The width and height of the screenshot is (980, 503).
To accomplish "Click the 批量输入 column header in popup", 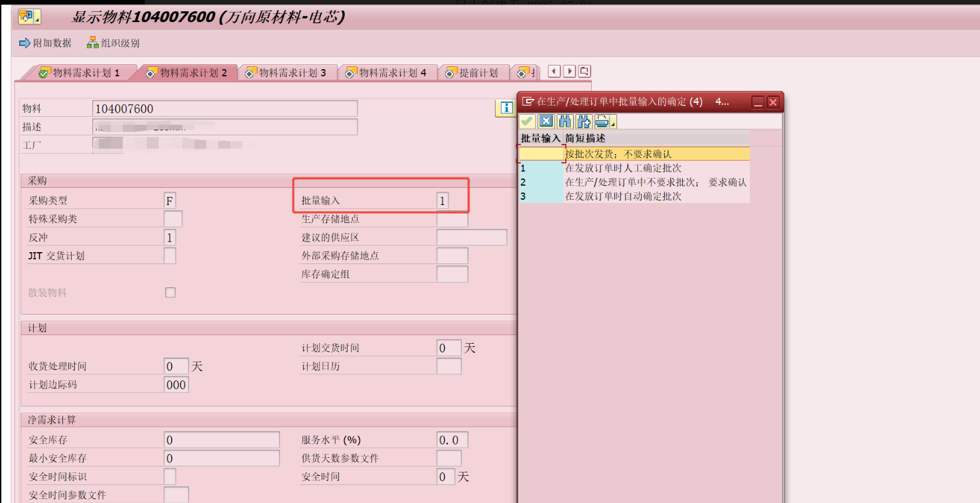I will (541, 138).
